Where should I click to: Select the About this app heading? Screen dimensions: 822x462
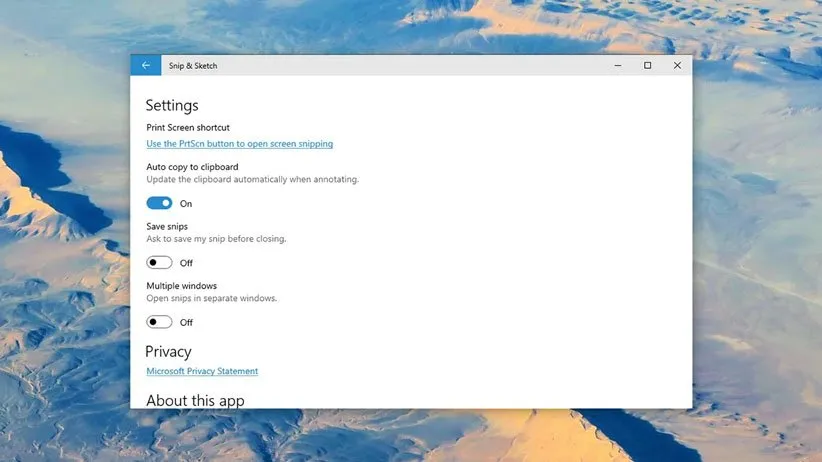pyautogui.click(x=195, y=400)
